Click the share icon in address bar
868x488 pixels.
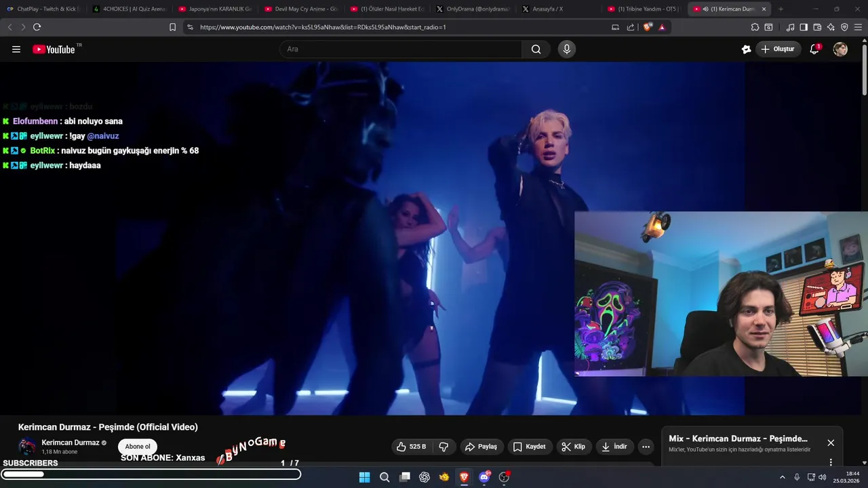click(631, 27)
